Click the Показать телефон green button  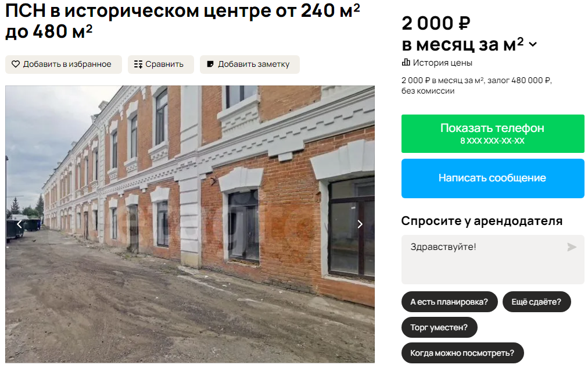[x=492, y=134]
